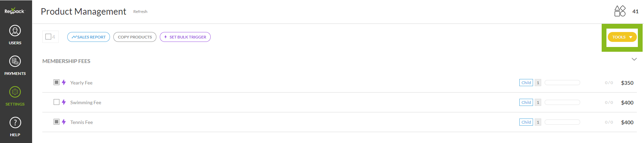The height and width of the screenshot is (143, 644).
Task: Open the Tools dropdown
Action: click(622, 37)
